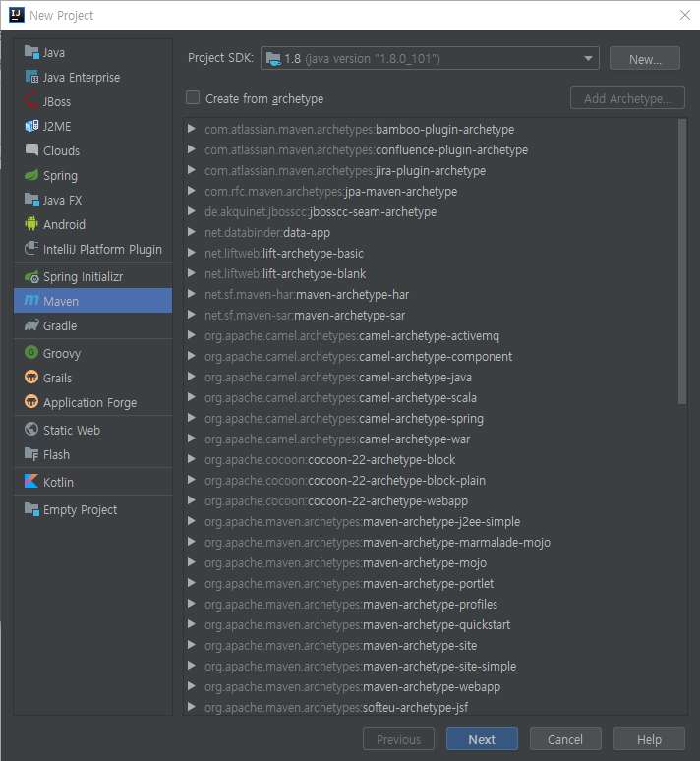Close the New Project dialog
Viewport: 700px width, 761px height.
(x=684, y=15)
